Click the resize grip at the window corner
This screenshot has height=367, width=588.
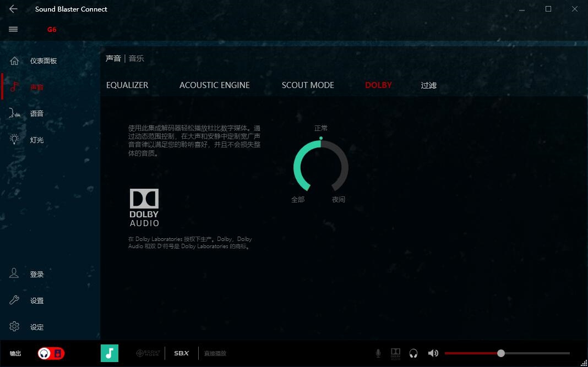tap(584, 363)
